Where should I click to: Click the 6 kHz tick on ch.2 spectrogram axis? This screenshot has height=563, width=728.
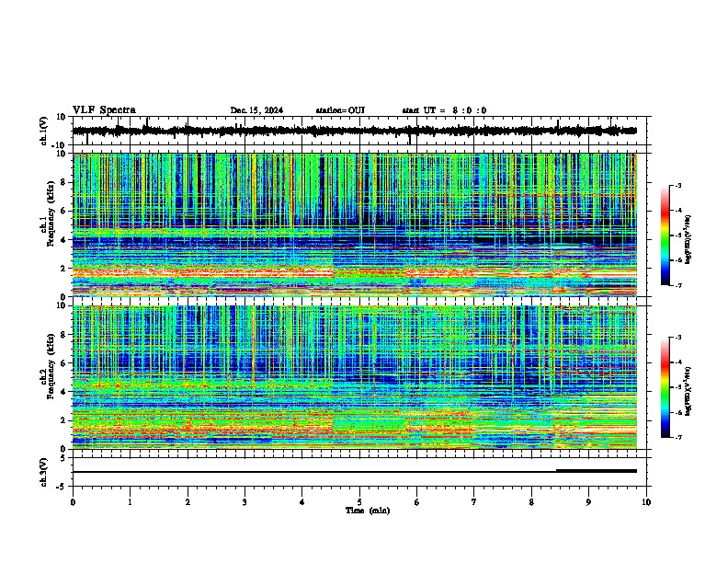[65, 363]
